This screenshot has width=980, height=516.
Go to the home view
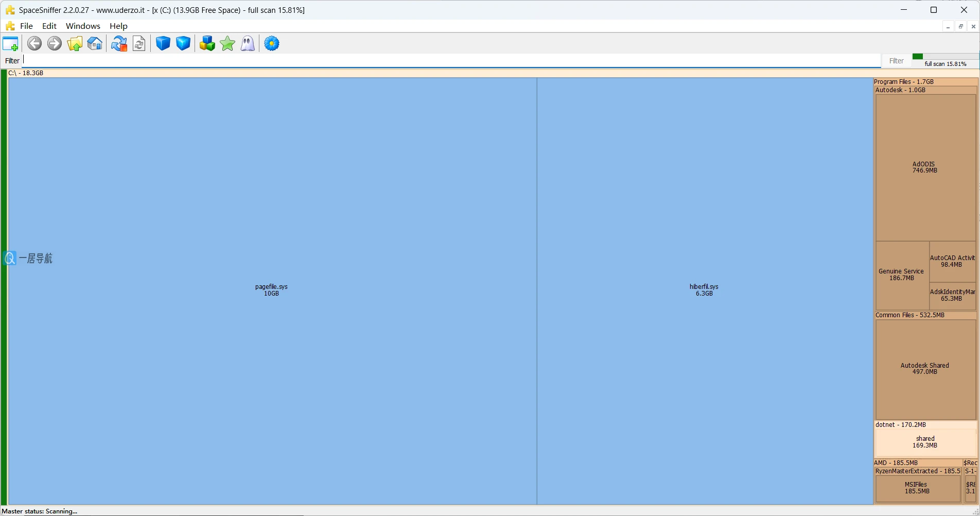point(95,44)
